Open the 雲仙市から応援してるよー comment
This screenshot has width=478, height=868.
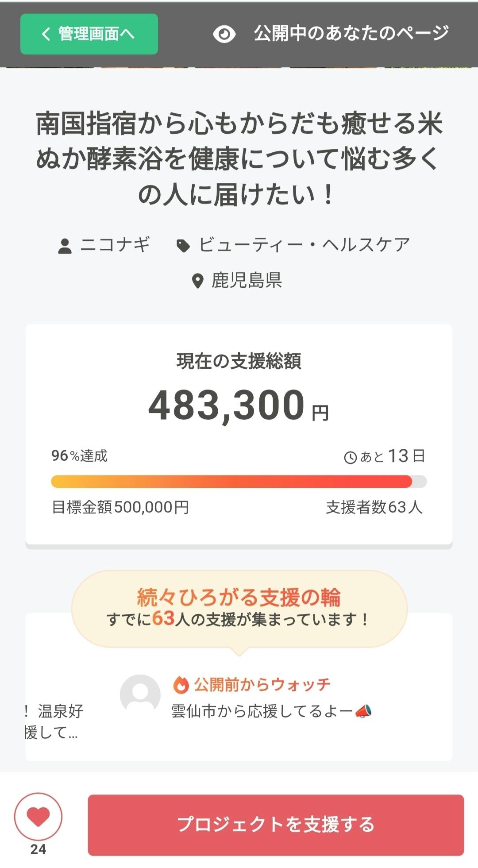click(x=262, y=711)
